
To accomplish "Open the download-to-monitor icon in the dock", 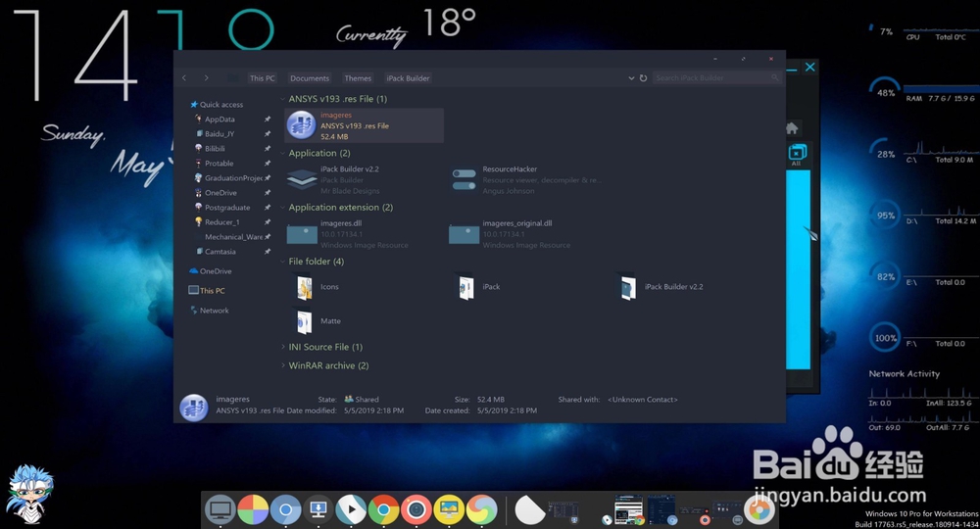I will tap(318, 509).
